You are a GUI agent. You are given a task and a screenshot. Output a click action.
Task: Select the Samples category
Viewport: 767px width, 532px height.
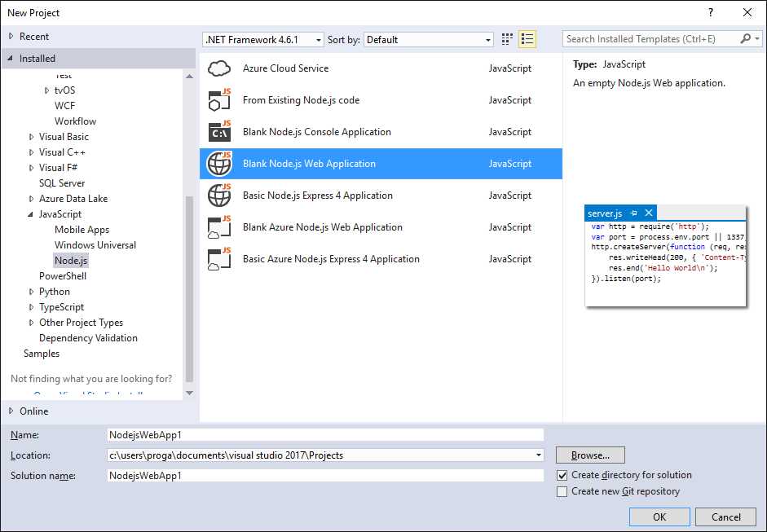pyautogui.click(x=42, y=354)
